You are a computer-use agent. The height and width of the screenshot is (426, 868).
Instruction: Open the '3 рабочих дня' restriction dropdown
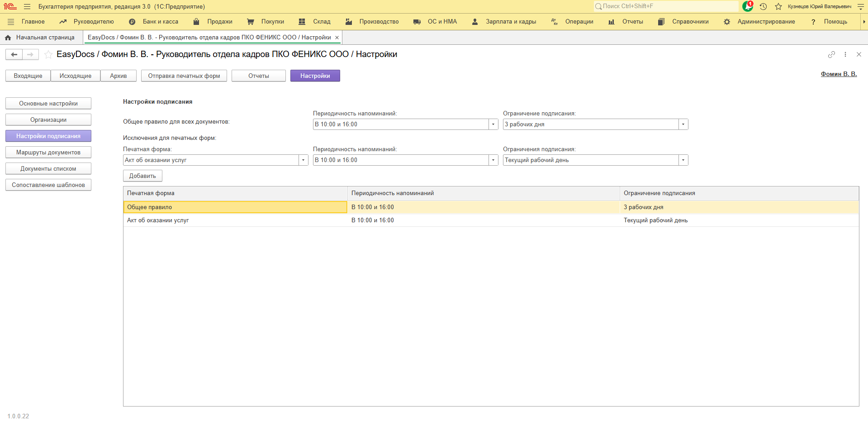[x=683, y=124]
